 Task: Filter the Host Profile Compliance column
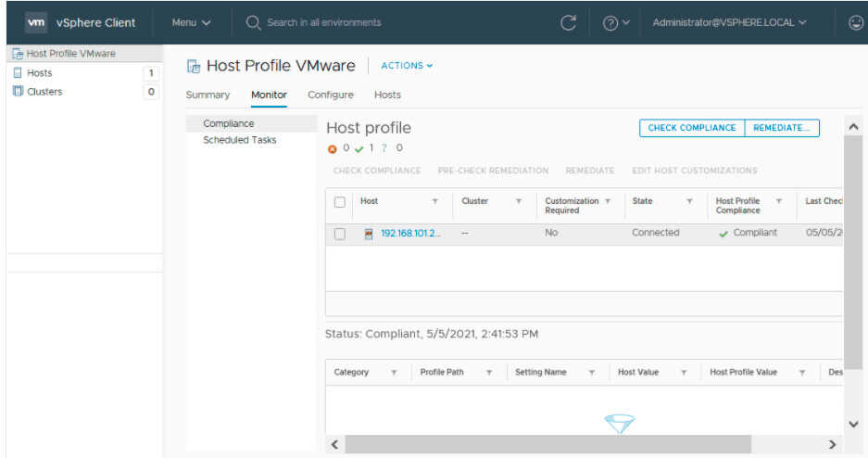(779, 201)
